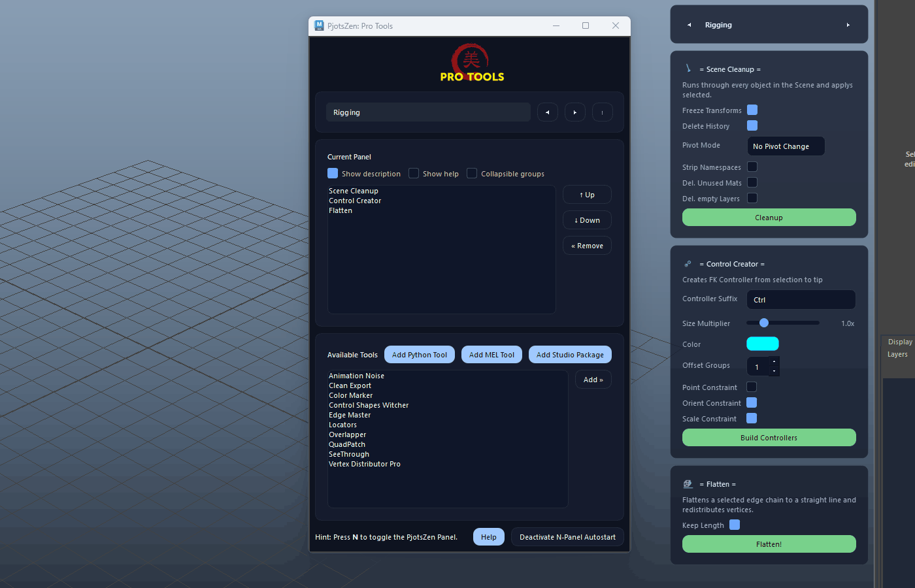Click the Flatten! button
915x588 pixels.
(x=769, y=544)
